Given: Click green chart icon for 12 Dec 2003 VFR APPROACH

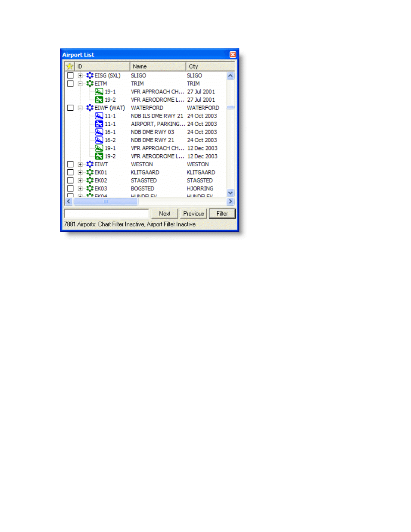Looking at the screenshot, I should coord(99,148).
